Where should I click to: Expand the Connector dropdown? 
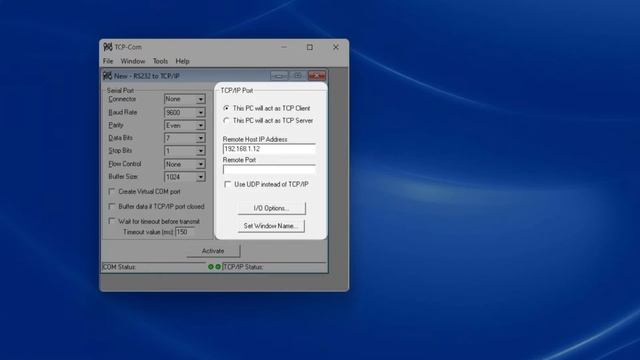pyautogui.click(x=200, y=99)
